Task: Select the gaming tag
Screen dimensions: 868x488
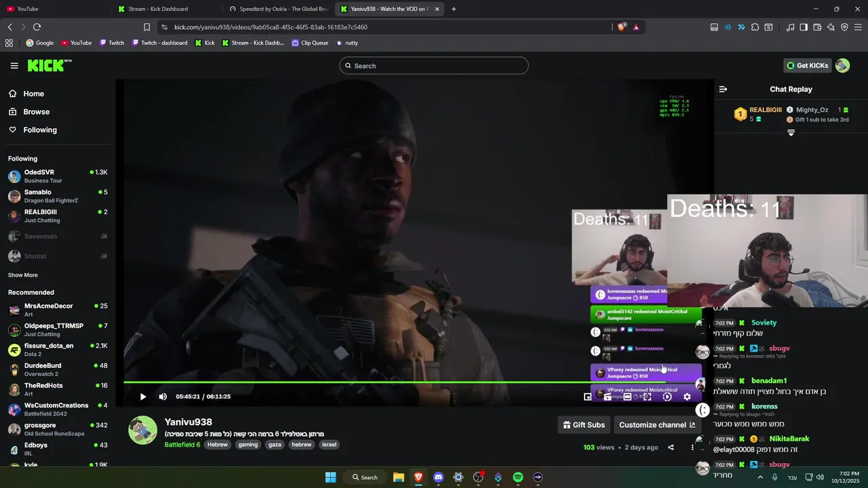Action: (x=248, y=445)
